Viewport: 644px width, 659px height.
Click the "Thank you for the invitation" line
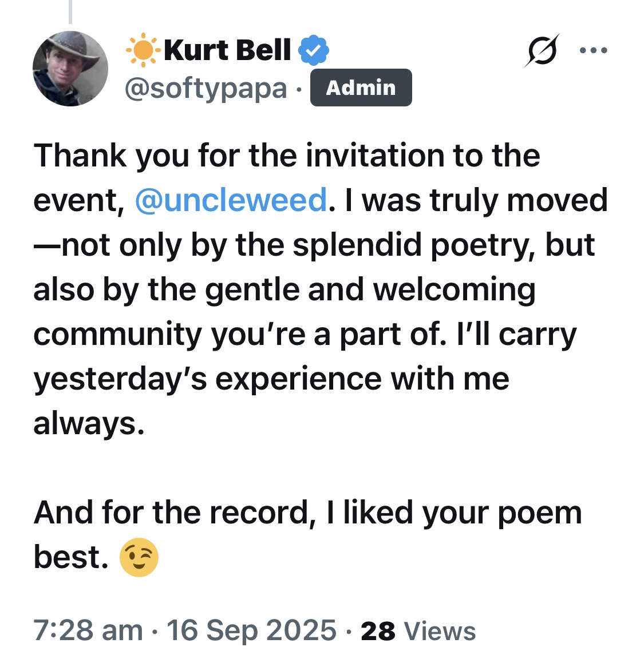click(286, 156)
